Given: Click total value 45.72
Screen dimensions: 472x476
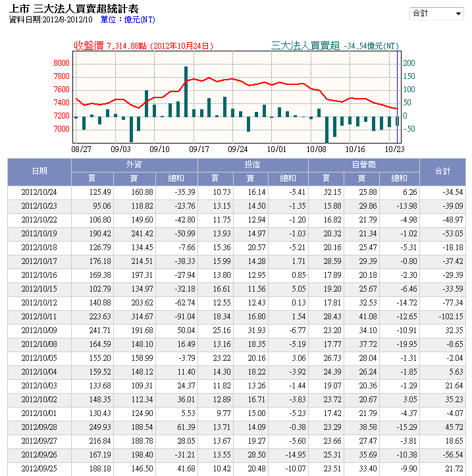Looking at the screenshot, I should (454, 427).
